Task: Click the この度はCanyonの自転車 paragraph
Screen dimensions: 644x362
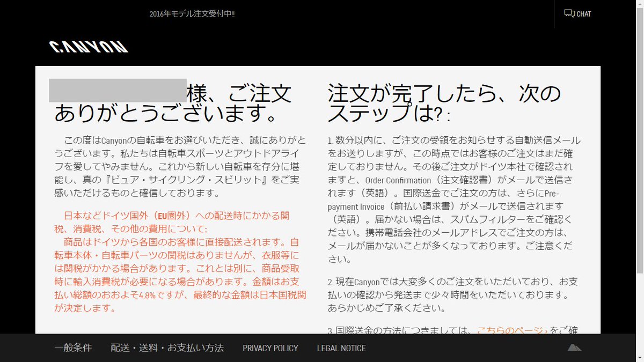Action: pyautogui.click(x=180, y=166)
